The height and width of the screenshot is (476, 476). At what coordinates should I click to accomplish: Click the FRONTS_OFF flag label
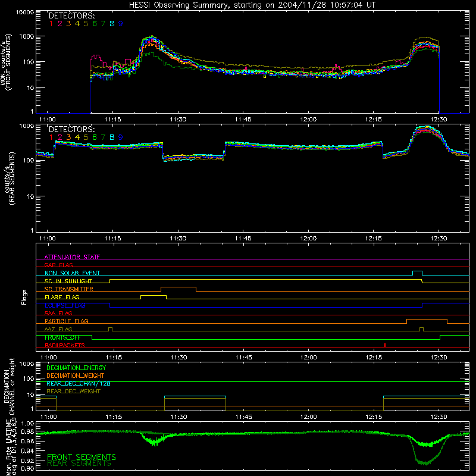(62, 337)
